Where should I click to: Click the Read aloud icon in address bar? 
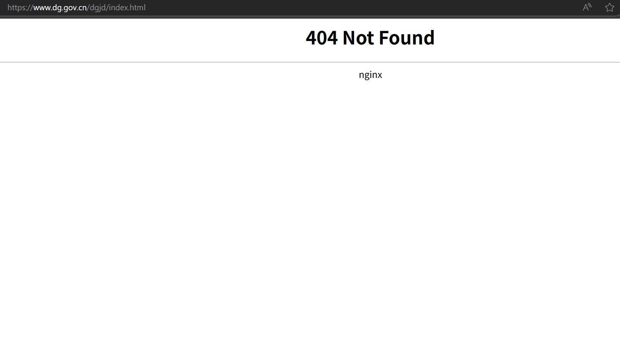coord(587,7)
